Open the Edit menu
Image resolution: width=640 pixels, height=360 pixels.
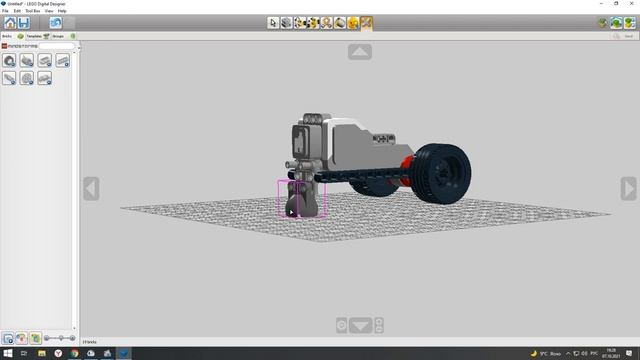[x=17, y=11]
